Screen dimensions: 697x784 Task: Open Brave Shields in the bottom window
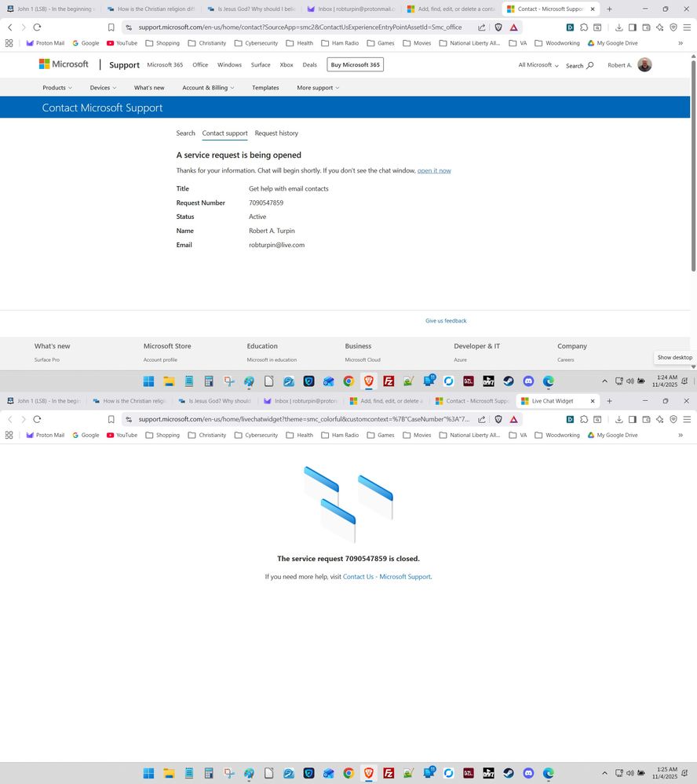[498, 420]
